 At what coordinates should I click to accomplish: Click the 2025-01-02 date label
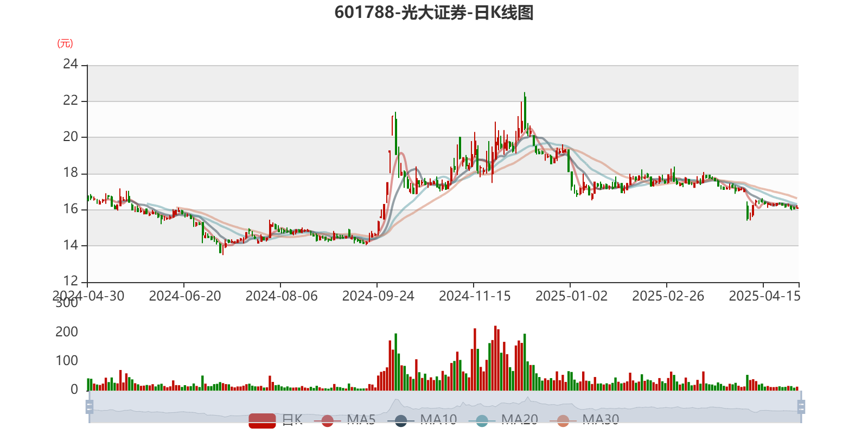(571, 296)
